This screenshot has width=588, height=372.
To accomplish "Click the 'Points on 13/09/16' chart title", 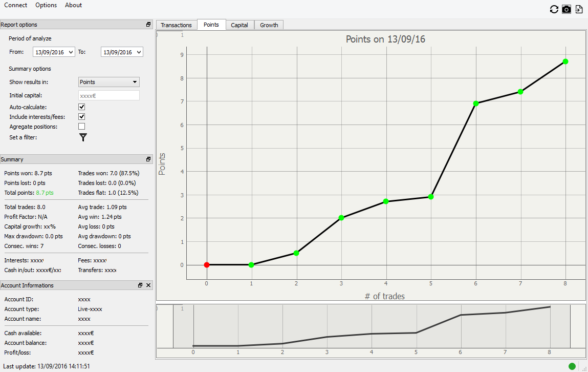I will coord(385,39).
